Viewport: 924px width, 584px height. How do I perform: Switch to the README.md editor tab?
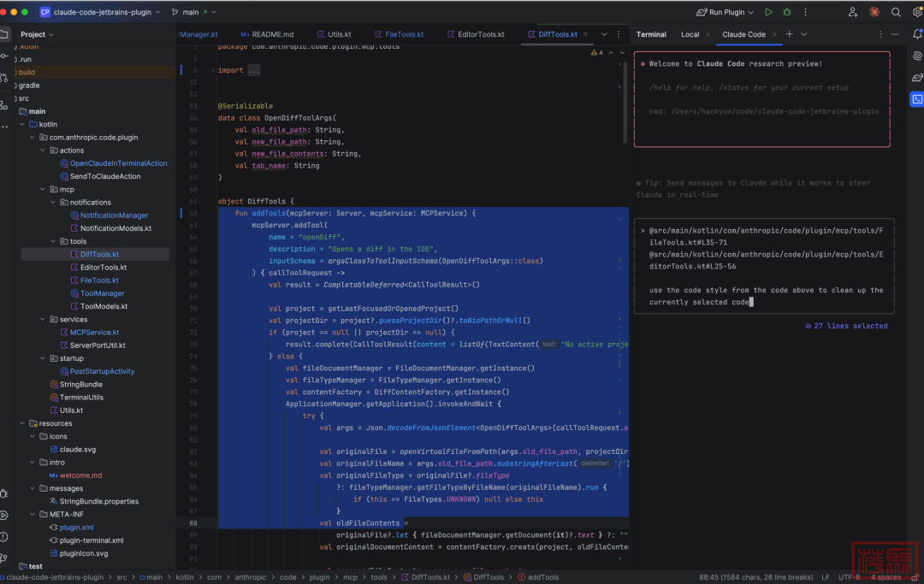tap(267, 34)
